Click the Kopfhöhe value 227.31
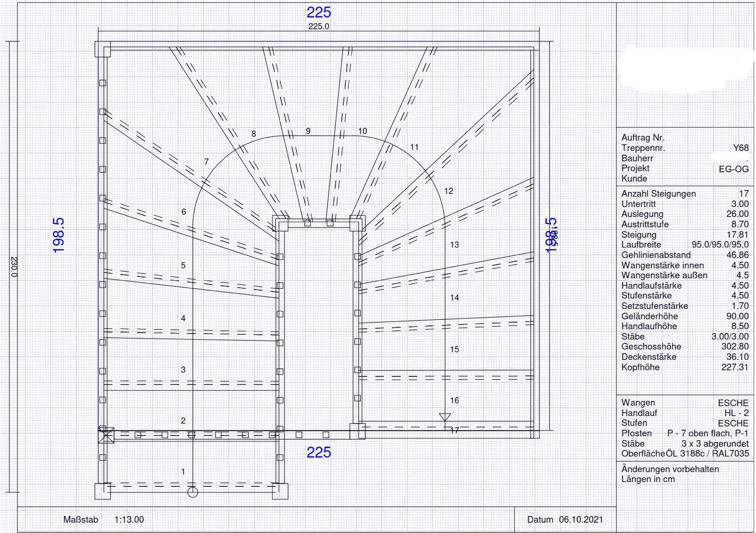Screen dimensions: 756x533 pos(734,367)
